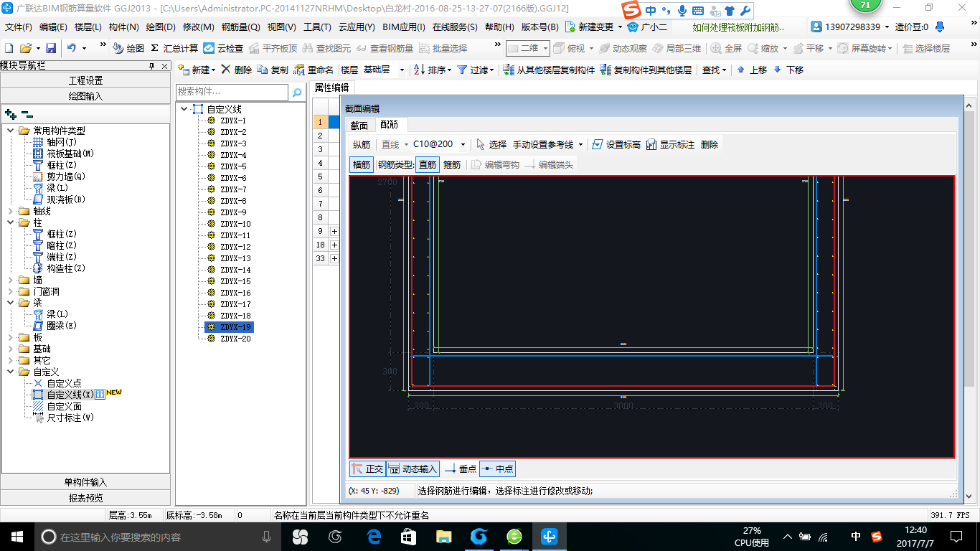Move component up with 上移

(x=752, y=70)
